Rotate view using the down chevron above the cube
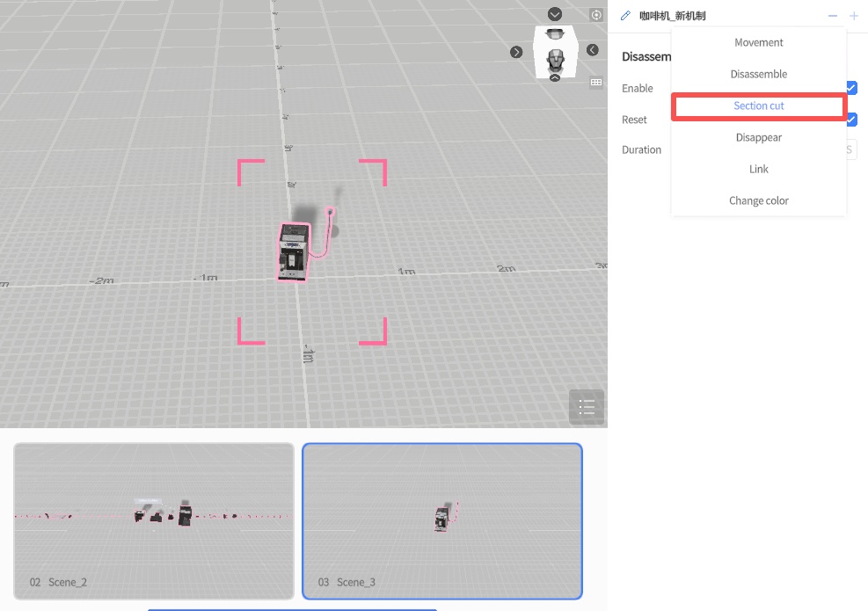 pyautogui.click(x=555, y=14)
